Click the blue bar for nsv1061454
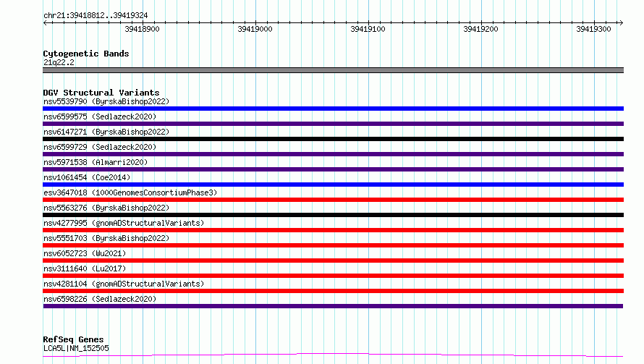The width and height of the screenshot is (644, 364). [x=333, y=185]
